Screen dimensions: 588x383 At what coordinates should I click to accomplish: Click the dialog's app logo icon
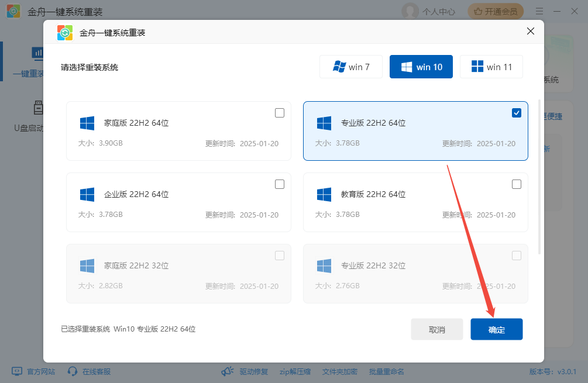pos(65,33)
